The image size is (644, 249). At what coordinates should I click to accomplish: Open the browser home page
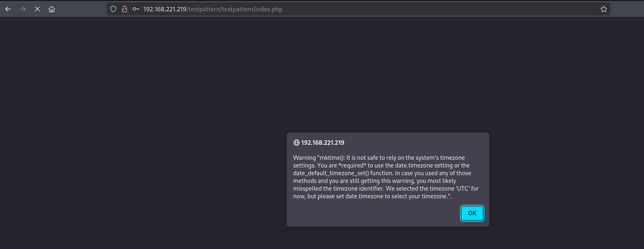point(52,9)
